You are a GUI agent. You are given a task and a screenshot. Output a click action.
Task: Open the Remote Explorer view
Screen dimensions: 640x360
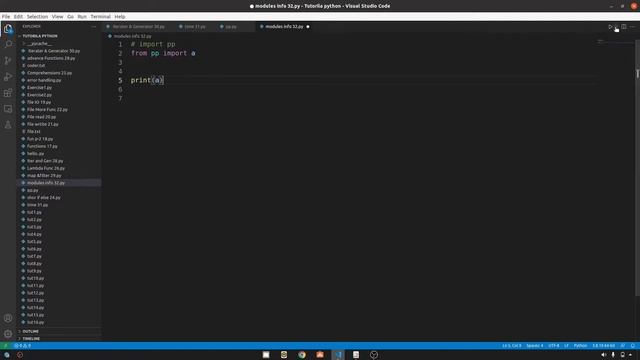[x=8, y=109]
